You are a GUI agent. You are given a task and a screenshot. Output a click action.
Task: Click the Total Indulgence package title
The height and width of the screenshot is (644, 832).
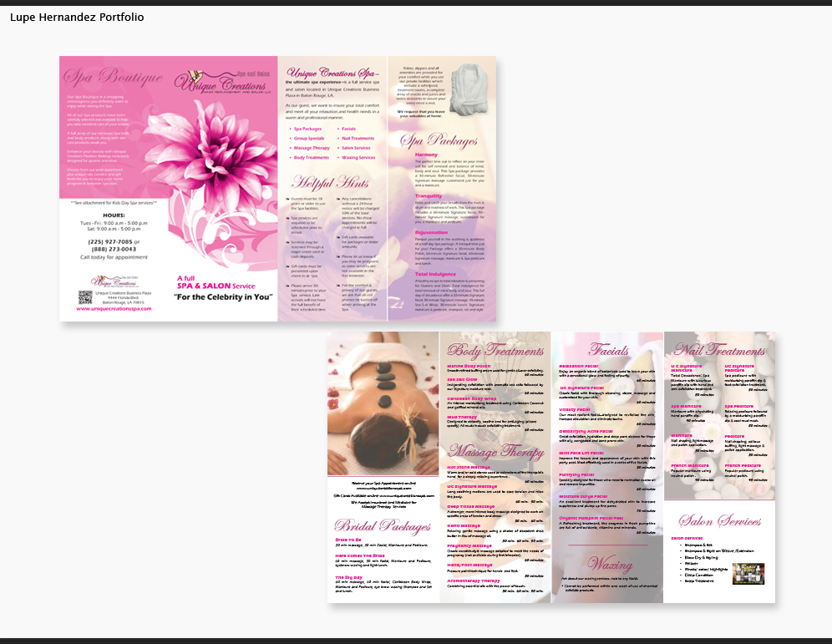click(435, 274)
